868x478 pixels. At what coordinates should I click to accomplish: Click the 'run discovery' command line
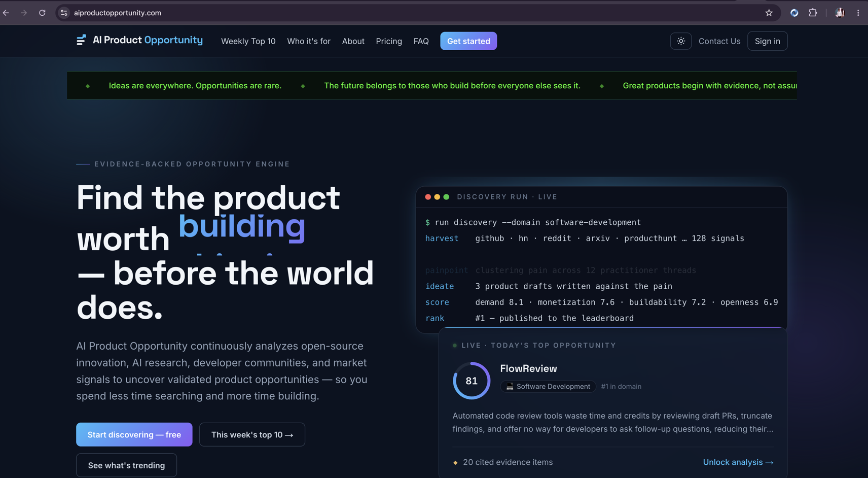(533, 222)
